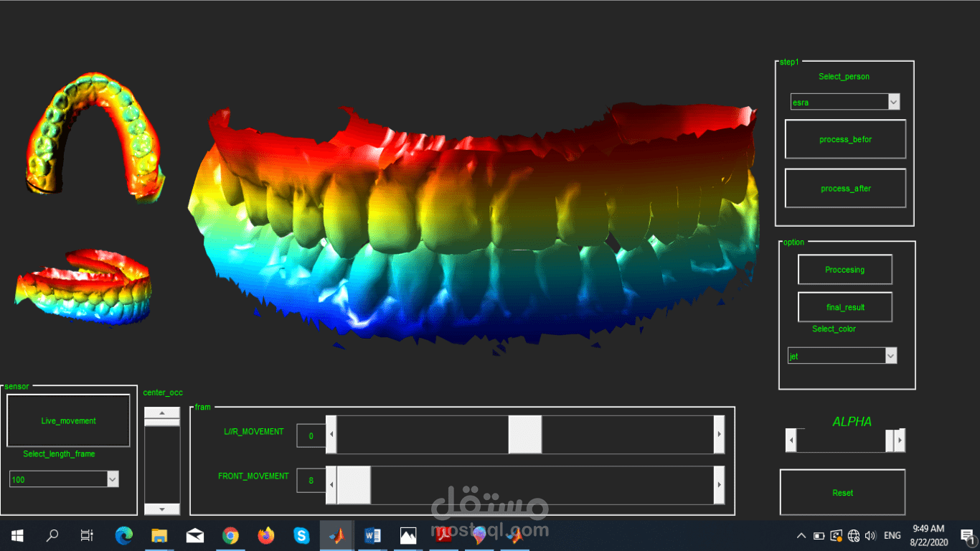Click the ALPHA label
Screen dimensions: 980x551
[x=852, y=422]
